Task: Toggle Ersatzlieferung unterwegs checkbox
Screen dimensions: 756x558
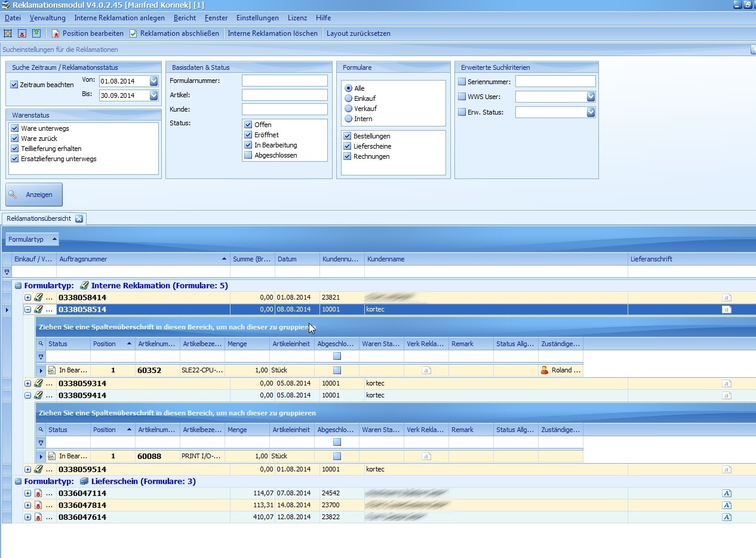Action: [15, 159]
